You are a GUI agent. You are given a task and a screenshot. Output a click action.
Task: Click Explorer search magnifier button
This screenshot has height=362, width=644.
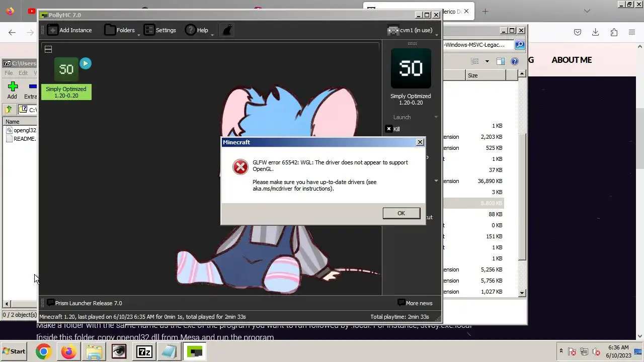click(520, 45)
